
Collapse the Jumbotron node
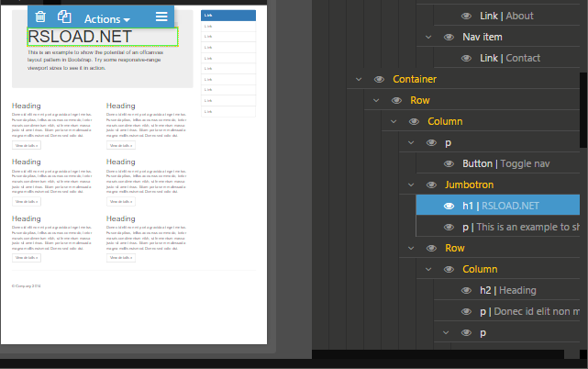411,185
